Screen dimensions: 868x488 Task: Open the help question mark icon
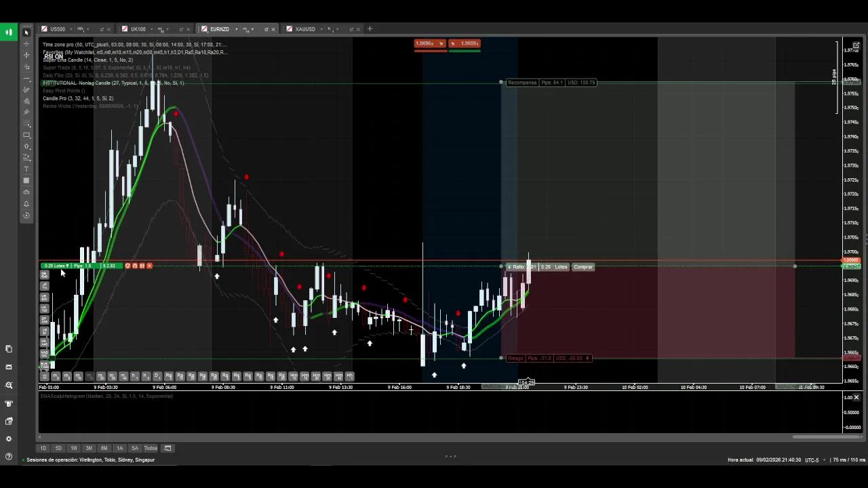click(x=9, y=456)
